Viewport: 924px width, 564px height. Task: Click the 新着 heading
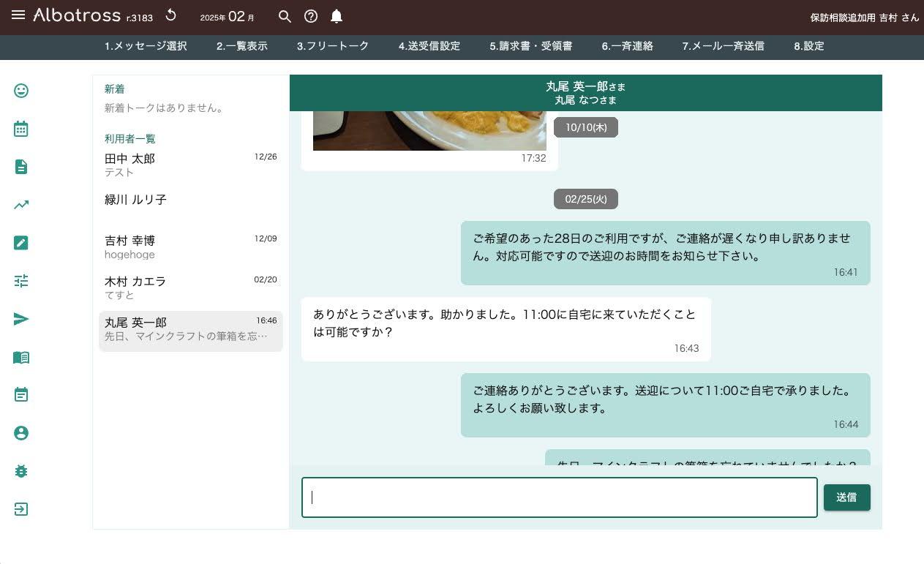[115, 89]
